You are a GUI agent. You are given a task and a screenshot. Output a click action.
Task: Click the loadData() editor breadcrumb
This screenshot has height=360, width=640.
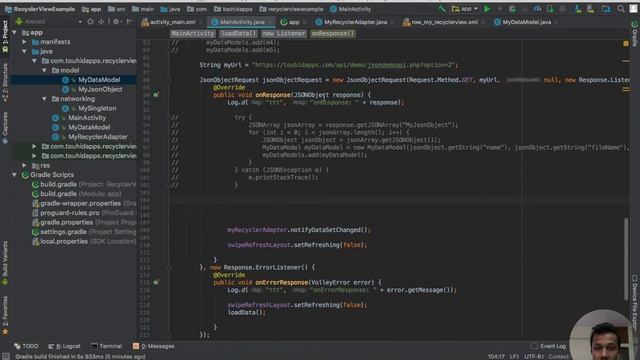pos(238,33)
